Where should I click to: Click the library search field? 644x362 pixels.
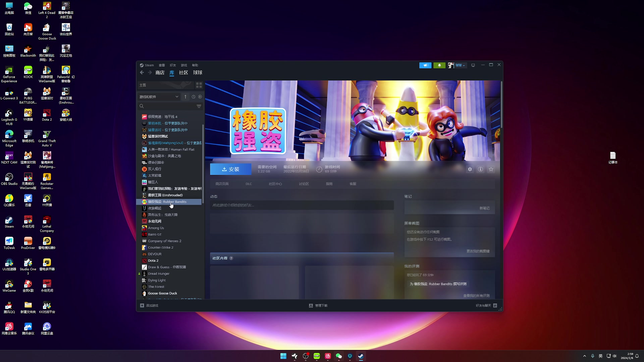pyautogui.click(x=168, y=106)
